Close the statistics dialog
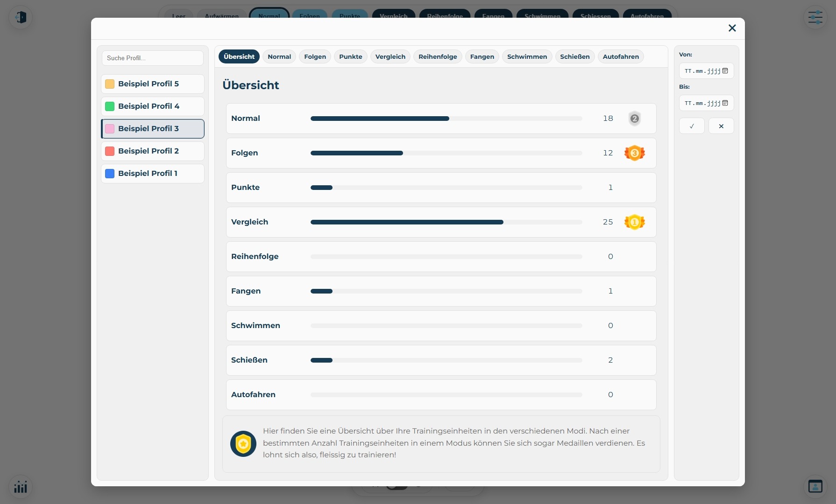Screen dimensions: 836x504 click(x=732, y=28)
